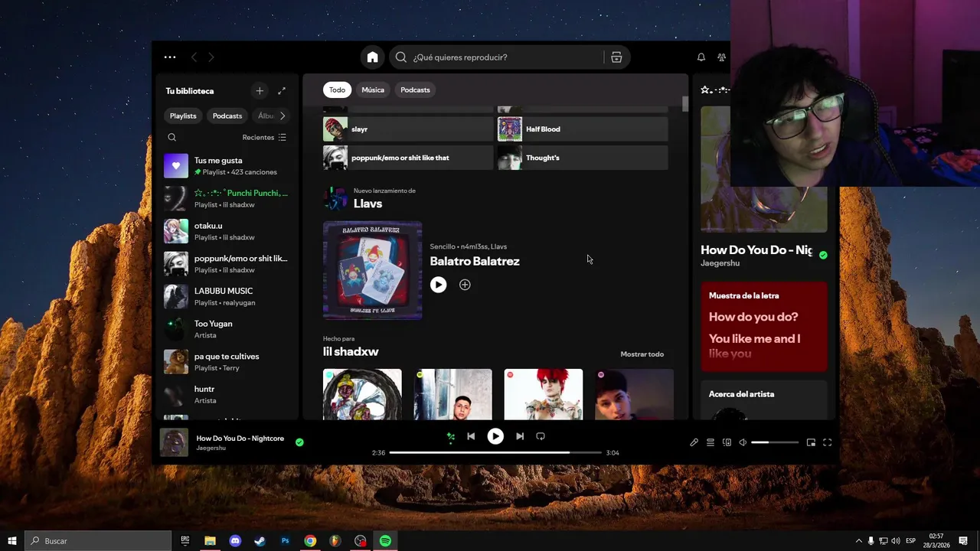The width and height of the screenshot is (980, 551).
Task: Select the Podcasts filter chip in main view
Action: click(415, 90)
